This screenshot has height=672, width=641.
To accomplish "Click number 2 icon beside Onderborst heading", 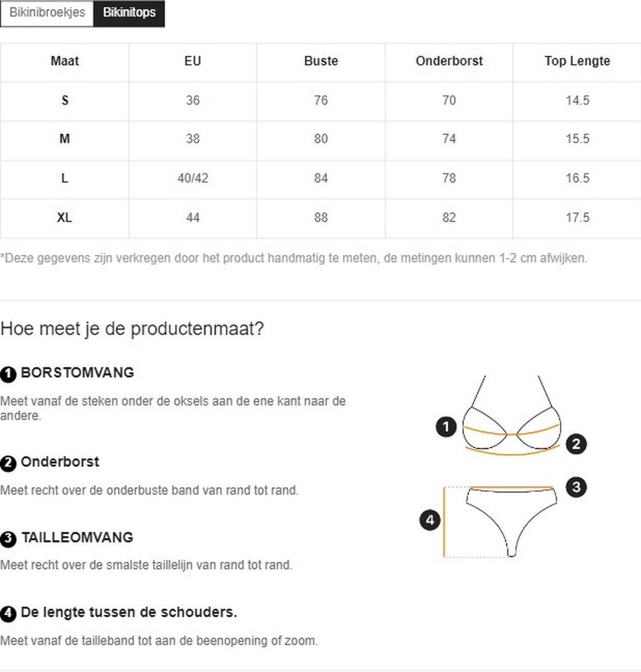I will pyautogui.click(x=8, y=463).
